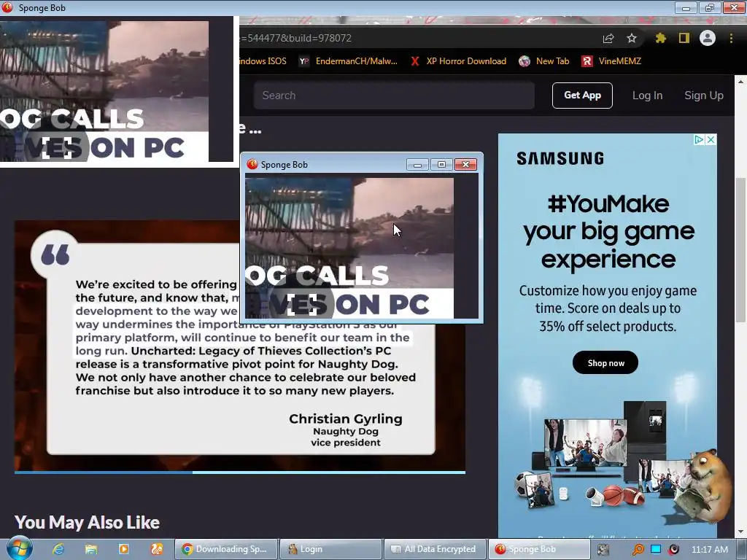
Task: Click the scrollbar down arrow
Action: [740, 532]
